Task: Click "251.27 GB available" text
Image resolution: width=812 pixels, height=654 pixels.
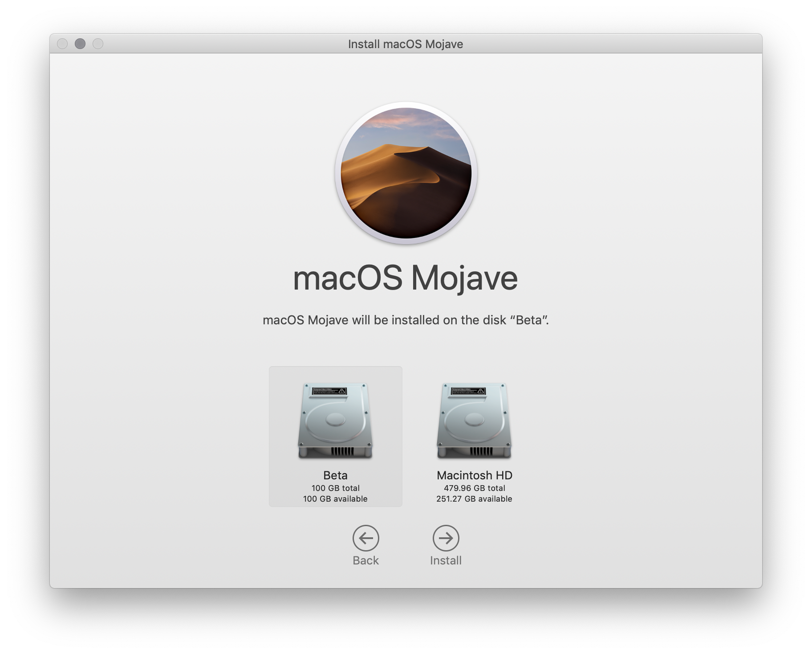Action: (475, 499)
